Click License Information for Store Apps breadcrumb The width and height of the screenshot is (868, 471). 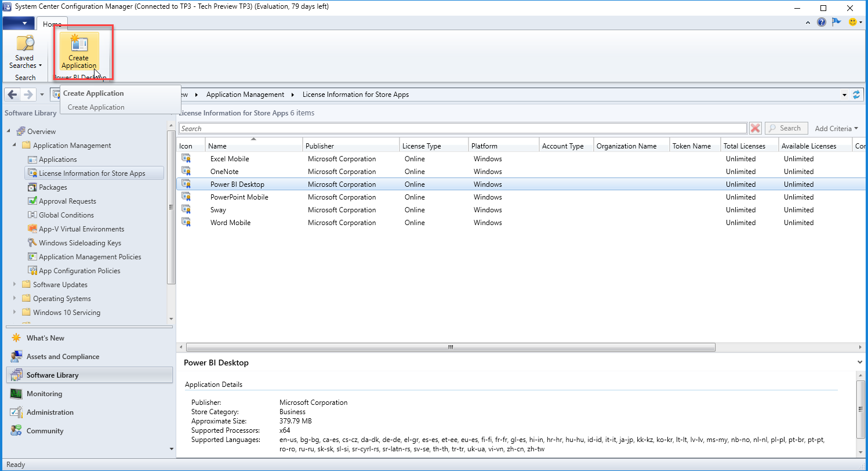[x=355, y=95]
